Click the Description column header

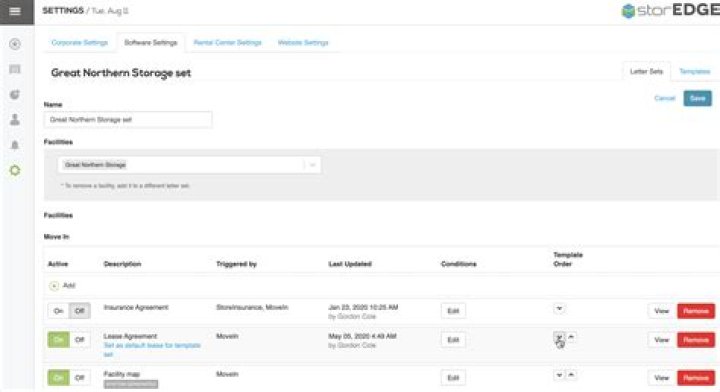(122, 264)
